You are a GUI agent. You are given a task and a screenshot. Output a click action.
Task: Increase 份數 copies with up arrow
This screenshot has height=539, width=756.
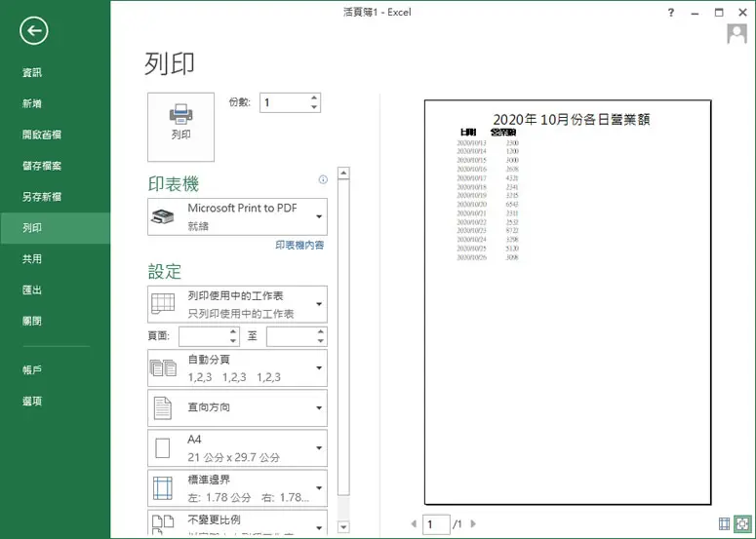[x=314, y=97]
